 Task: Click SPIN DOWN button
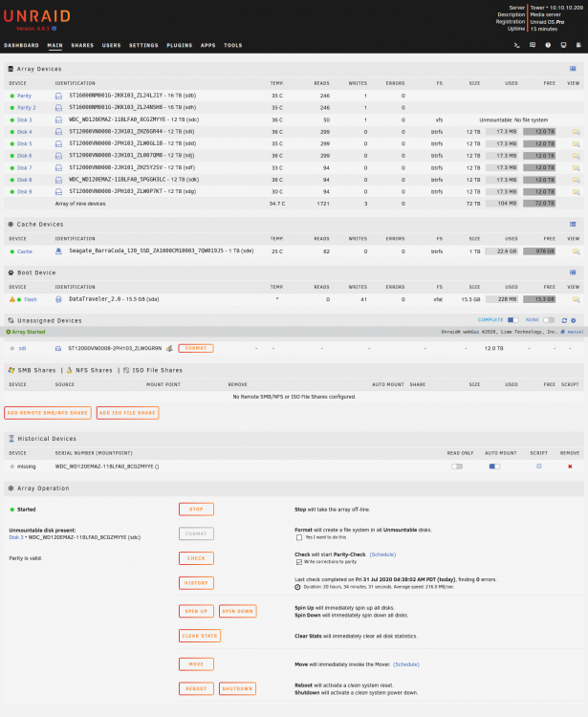(238, 612)
